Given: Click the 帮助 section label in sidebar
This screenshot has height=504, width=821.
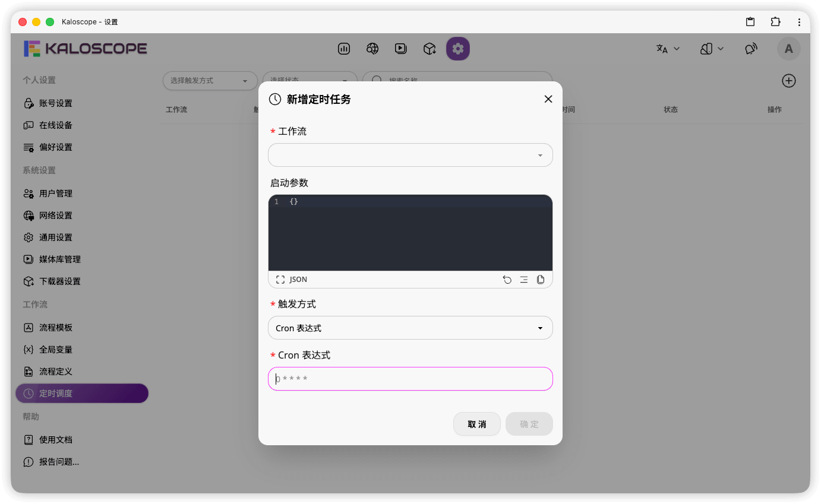Looking at the screenshot, I should (x=31, y=417).
